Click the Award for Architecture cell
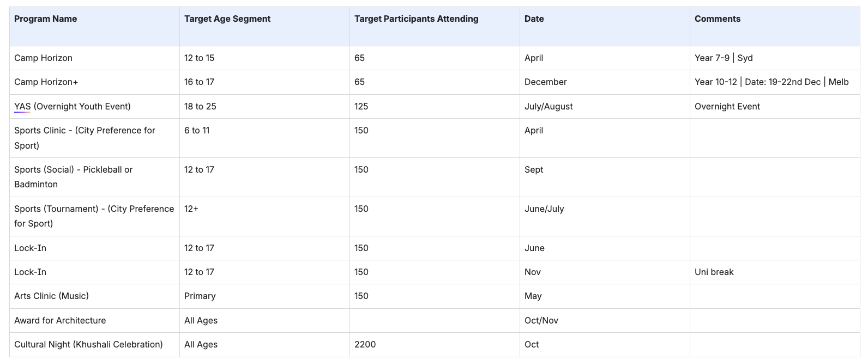The width and height of the screenshot is (868, 360). click(60, 321)
